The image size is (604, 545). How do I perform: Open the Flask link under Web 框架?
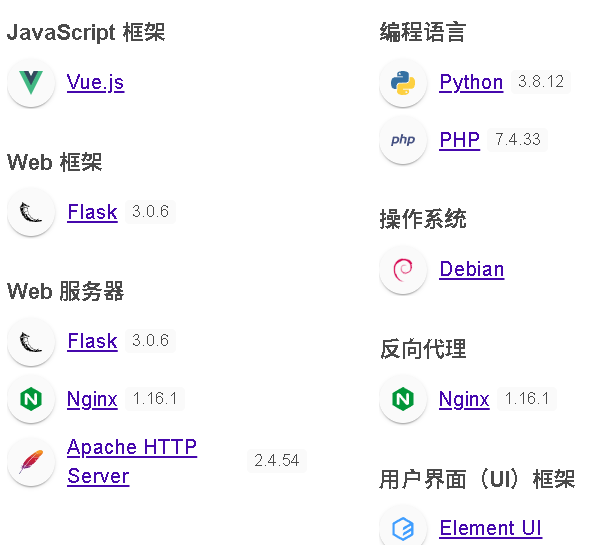pos(92,212)
